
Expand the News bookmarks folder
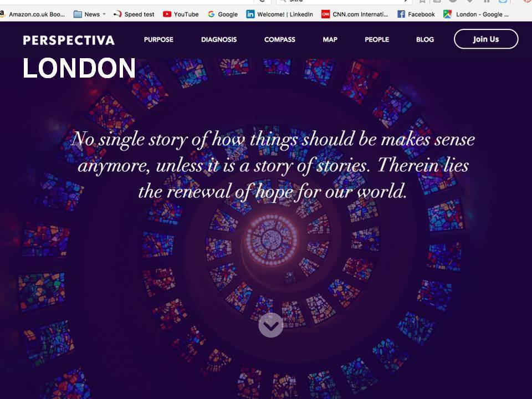(x=90, y=14)
